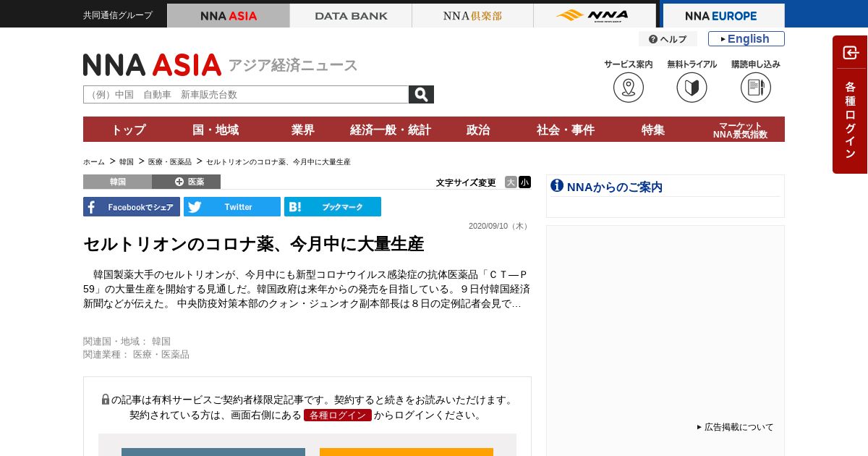Click the 韓国 category tag
868x456 pixels.
(117, 182)
